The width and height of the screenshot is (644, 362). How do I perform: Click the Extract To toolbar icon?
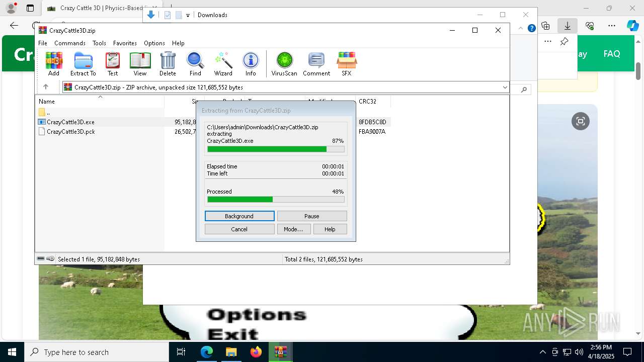pos(83,64)
